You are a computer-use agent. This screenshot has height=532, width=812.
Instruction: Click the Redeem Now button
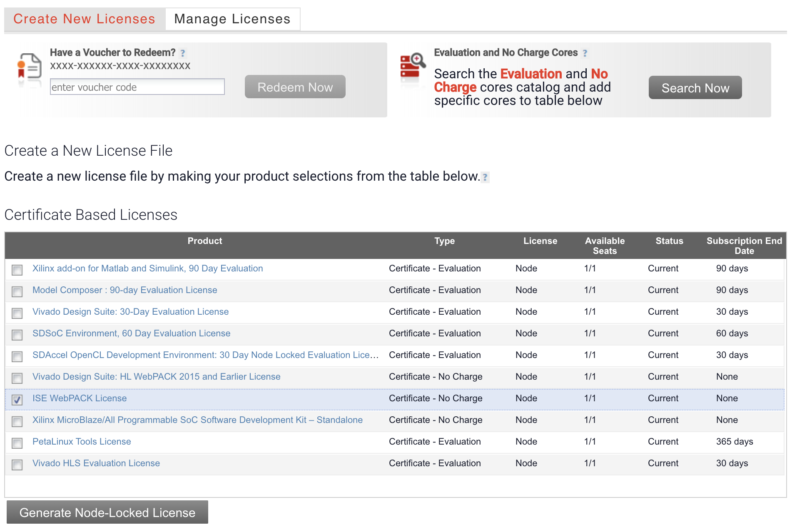[295, 87]
